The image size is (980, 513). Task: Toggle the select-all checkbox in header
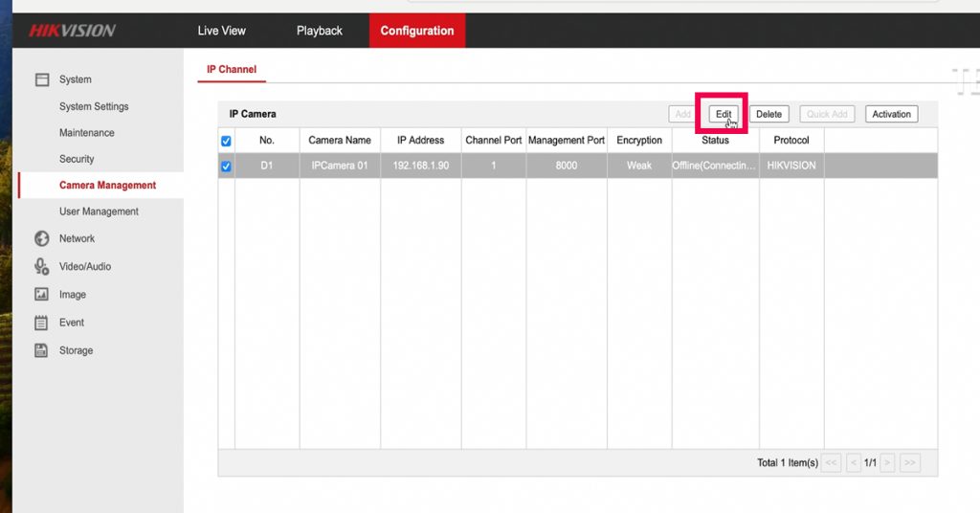point(227,141)
